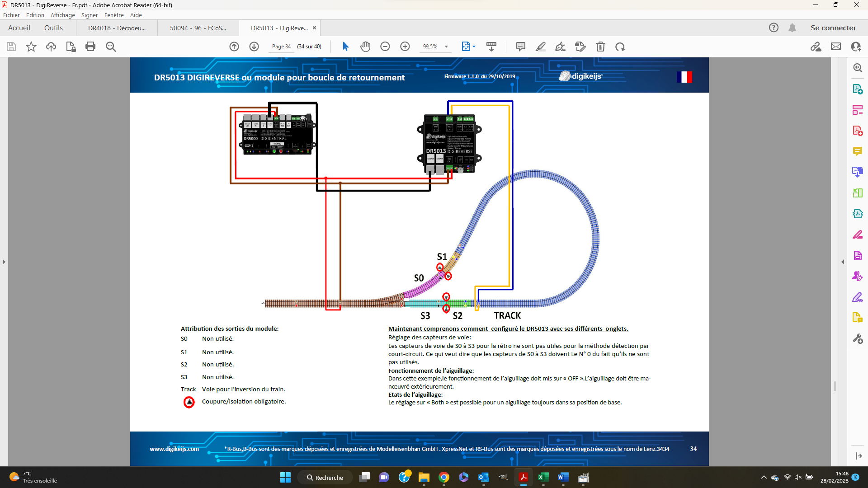This screenshot has width=868, height=488.
Task: Expand fit page options arrow
Action: click(x=474, y=47)
